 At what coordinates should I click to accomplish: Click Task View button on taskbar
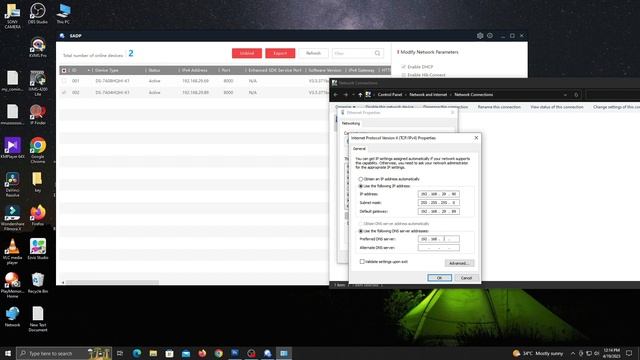coord(120,353)
